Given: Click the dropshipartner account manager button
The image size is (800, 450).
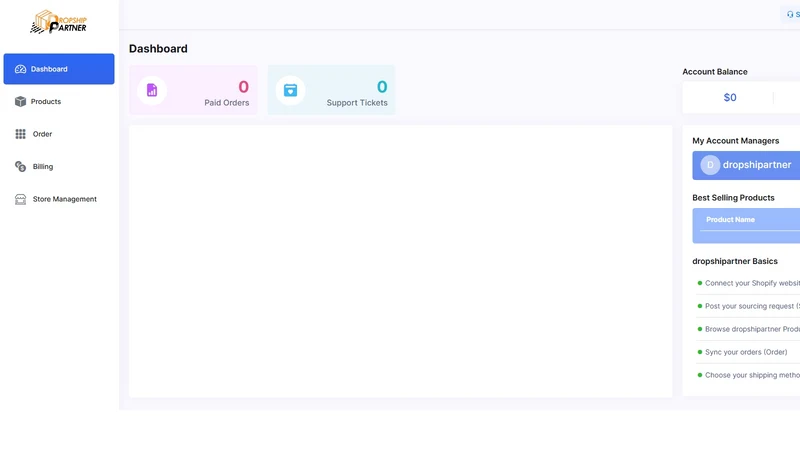Looking at the screenshot, I should tap(746, 165).
